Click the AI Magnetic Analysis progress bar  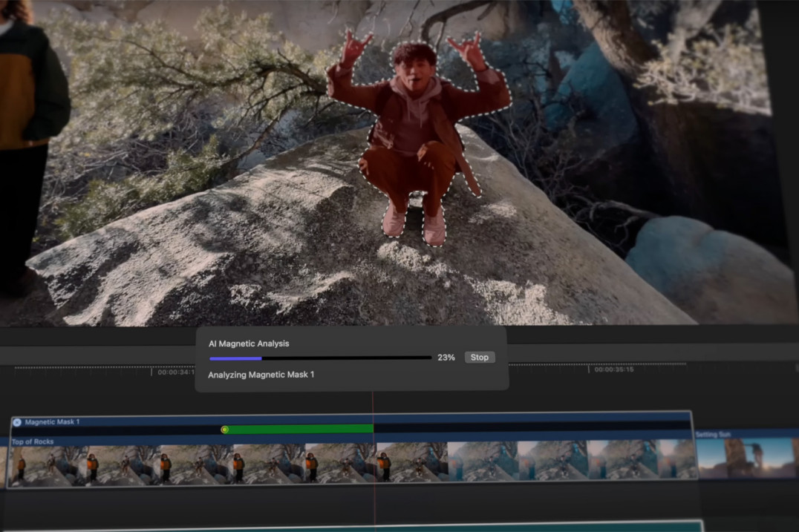(320, 358)
